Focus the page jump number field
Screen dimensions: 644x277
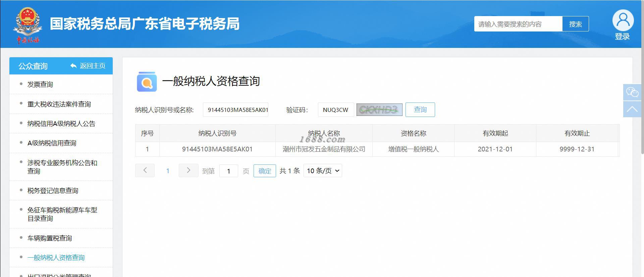[229, 171]
